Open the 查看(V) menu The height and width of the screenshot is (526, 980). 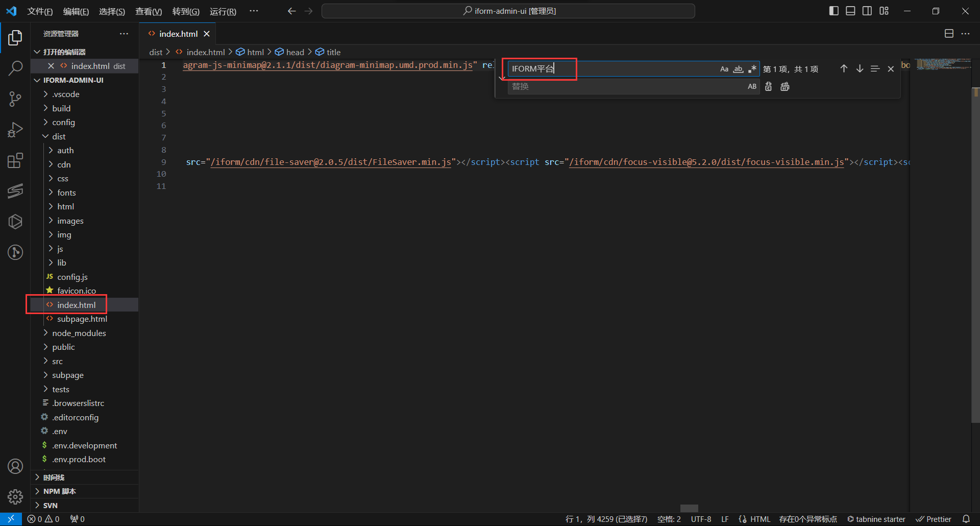click(x=148, y=11)
